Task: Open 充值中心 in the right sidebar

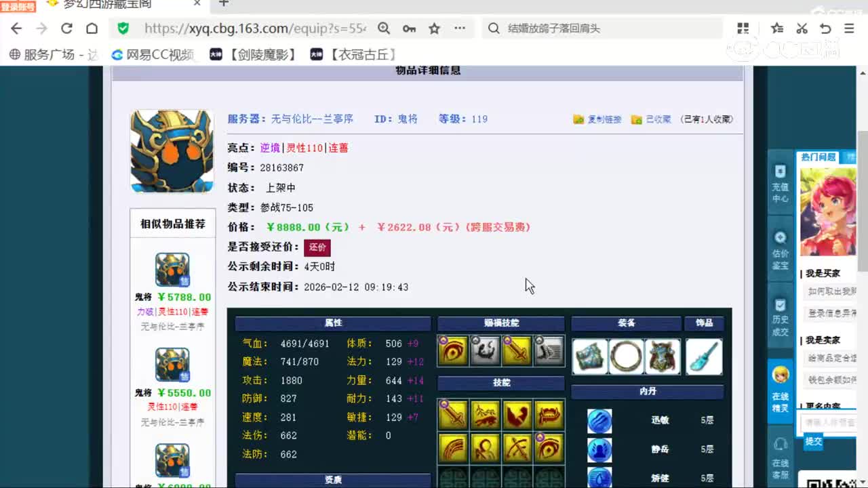Action: 781,184
